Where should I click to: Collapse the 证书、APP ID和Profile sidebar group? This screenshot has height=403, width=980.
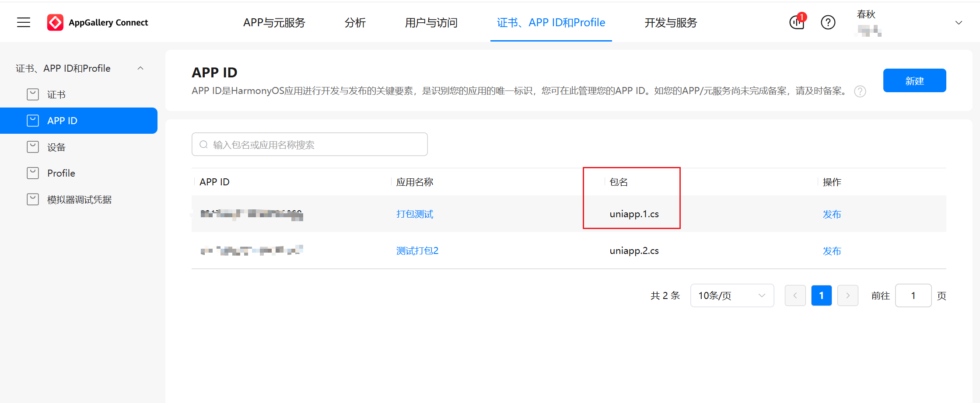140,68
